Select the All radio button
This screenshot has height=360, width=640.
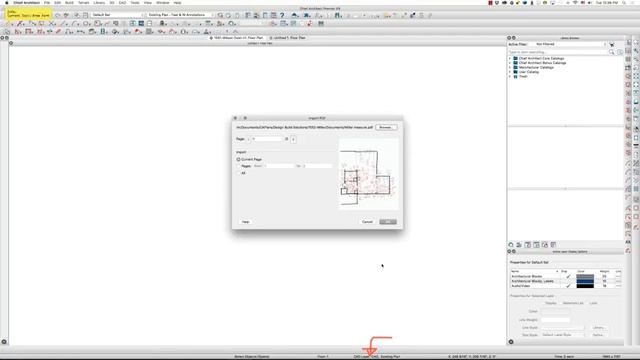click(x=238, y=173)
